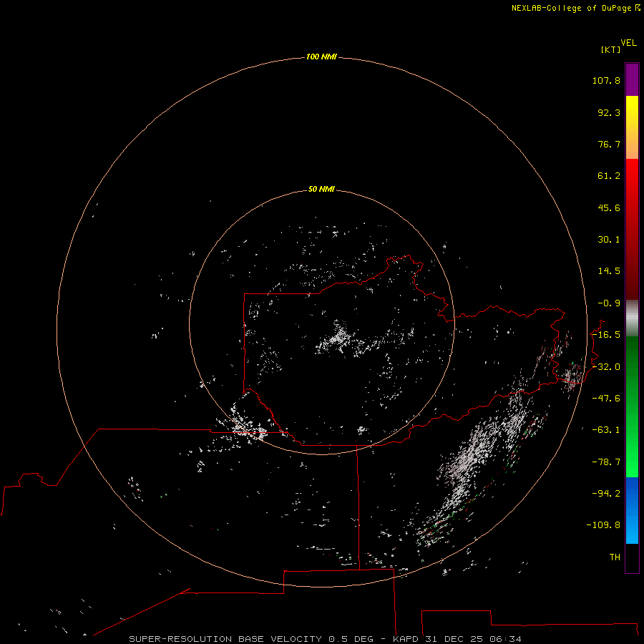The width and height of the screenshot is (644, 644).
Task: Click the -32.0 velocity scale value
Action: pyautogui.click(x=606, y=367)
